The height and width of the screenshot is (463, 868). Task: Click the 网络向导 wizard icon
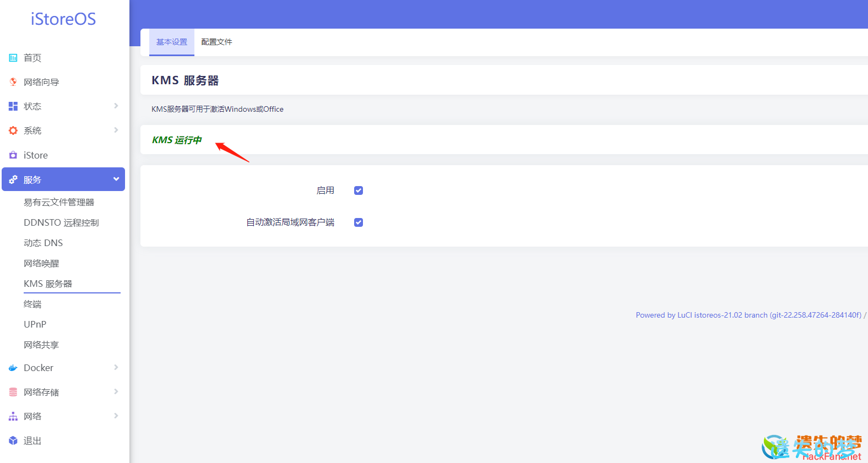pos(13,82)
